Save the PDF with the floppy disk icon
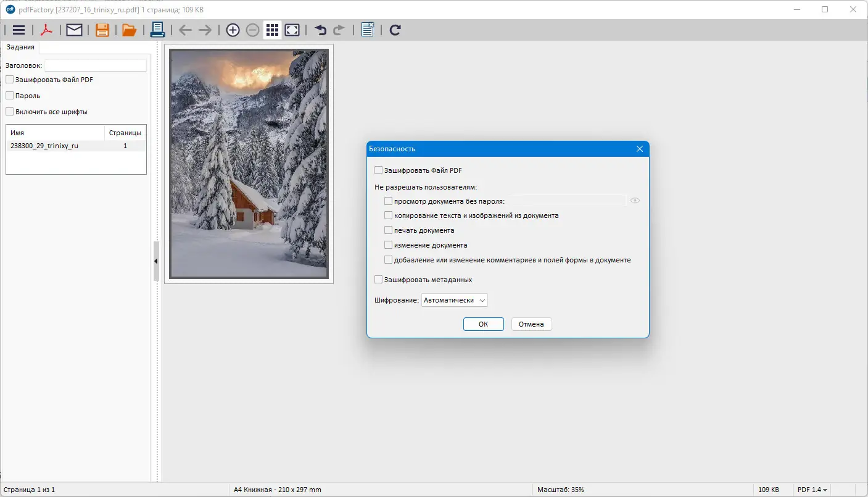This screenshot has width=868, height=497. [102, 30]
